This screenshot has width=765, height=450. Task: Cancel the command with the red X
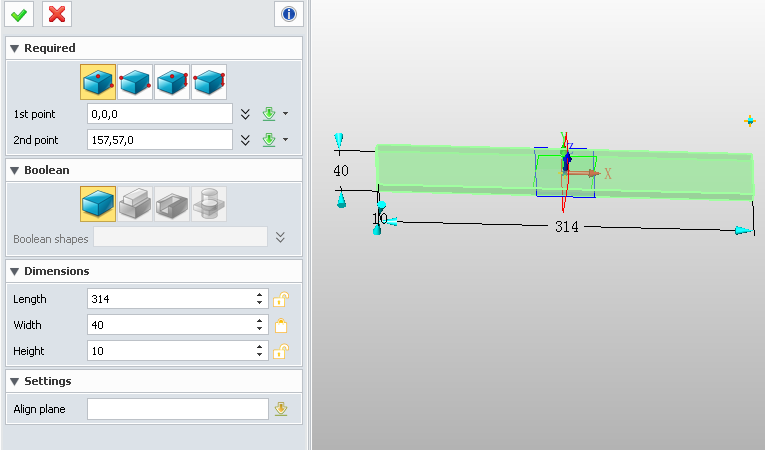[57, 14]
